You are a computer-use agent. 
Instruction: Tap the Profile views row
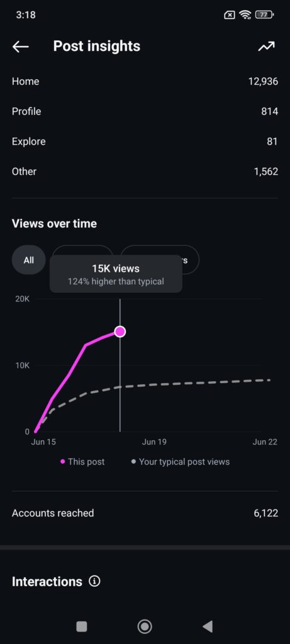coord(145,111)
